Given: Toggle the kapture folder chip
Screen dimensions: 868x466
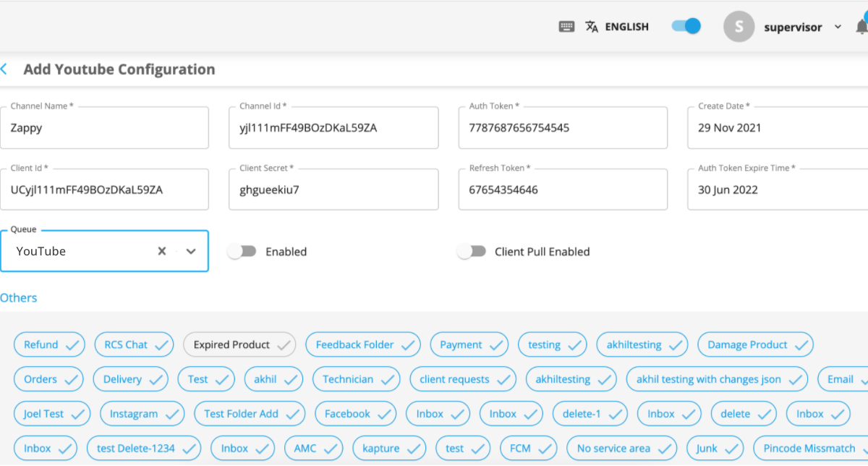Looking at the screenshot, I should (x=390, y=448).
